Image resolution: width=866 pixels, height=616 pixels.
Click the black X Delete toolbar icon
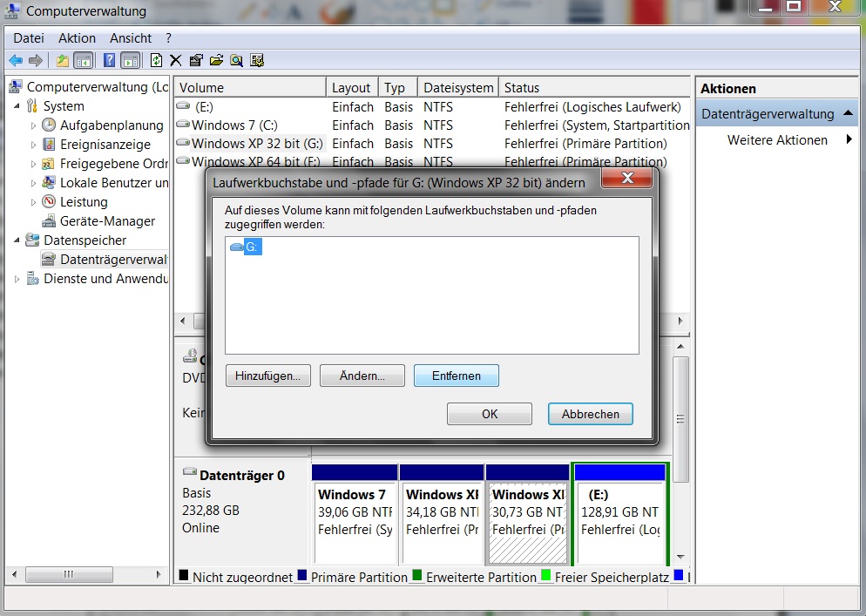[176, 60]
